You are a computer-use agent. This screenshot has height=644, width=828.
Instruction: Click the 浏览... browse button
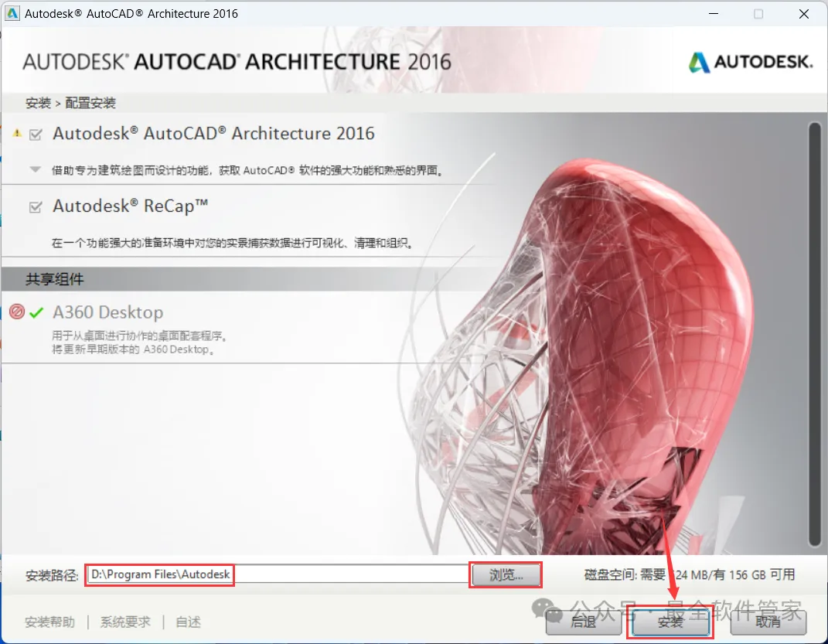coord(506,575)
